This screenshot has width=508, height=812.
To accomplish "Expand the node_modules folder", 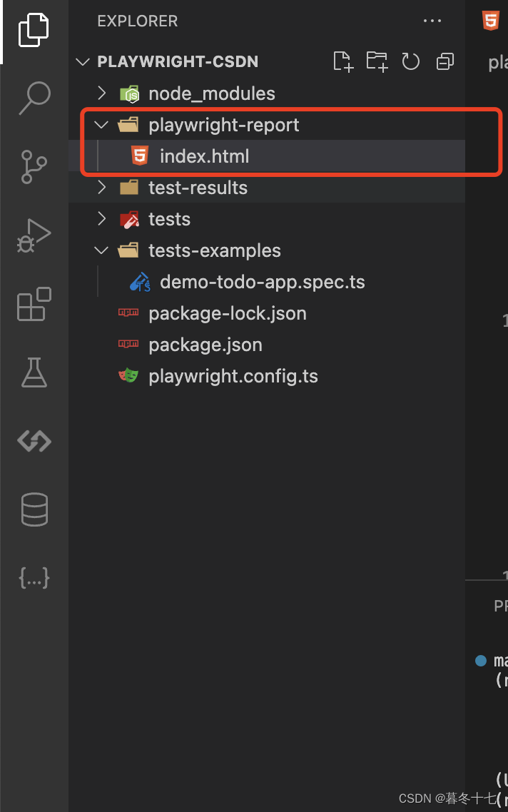I will coord(101,93).
